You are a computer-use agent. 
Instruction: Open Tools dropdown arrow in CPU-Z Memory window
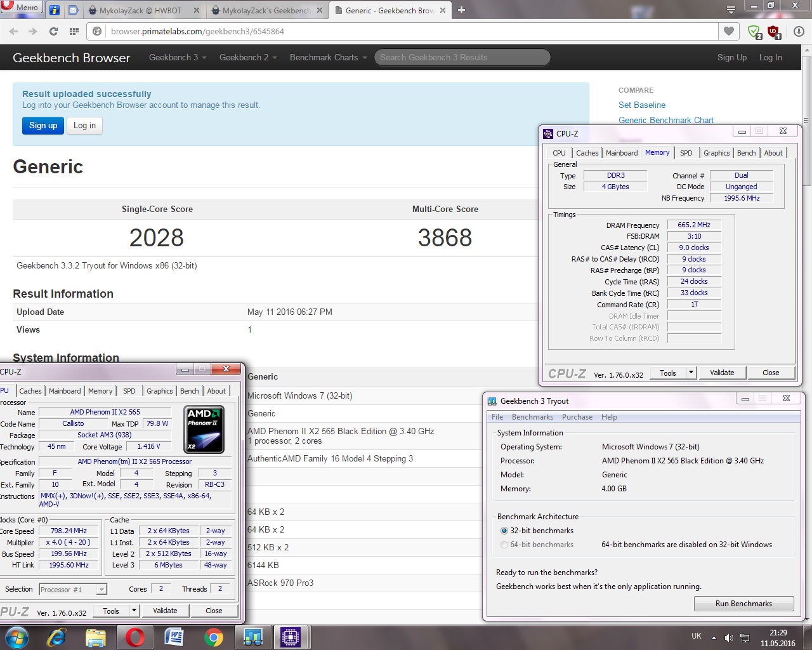[x=691, y=373]
